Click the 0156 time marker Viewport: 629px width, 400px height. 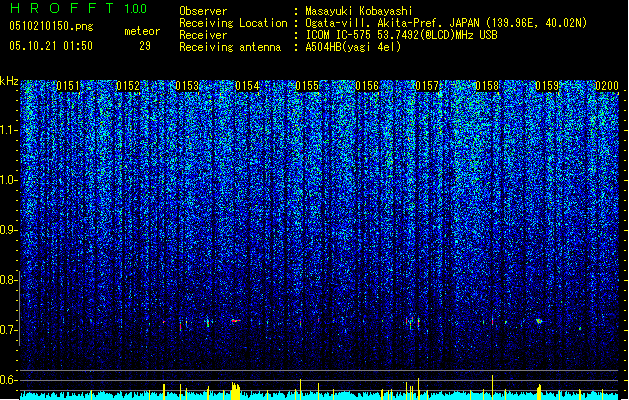tap(367, 86)
